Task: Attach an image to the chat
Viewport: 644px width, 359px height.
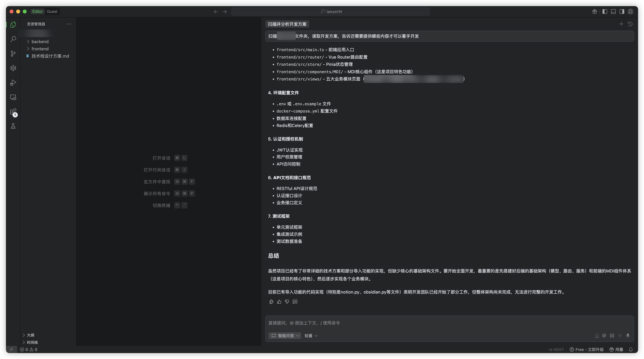Action: pos(612,335)
